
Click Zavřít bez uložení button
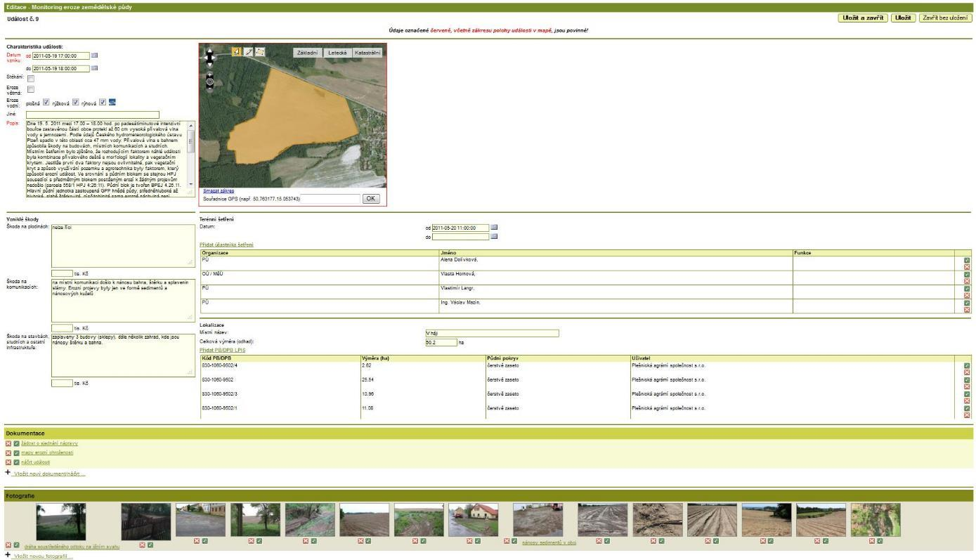[x=944, y=18]
